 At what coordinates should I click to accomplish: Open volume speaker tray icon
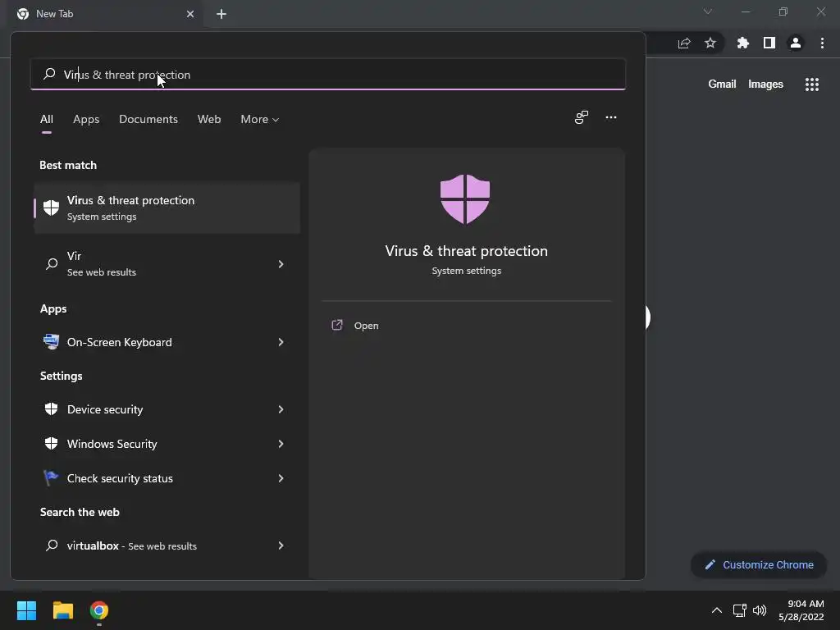(760, 610)
